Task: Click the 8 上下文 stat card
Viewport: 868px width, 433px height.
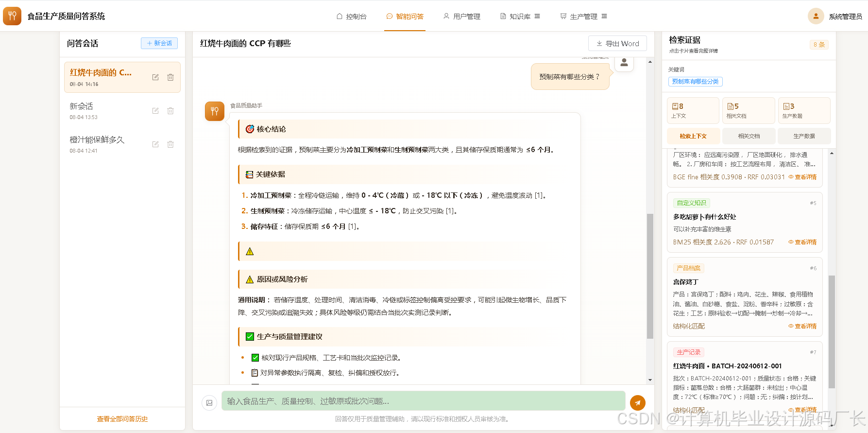Action: (693, 110)
